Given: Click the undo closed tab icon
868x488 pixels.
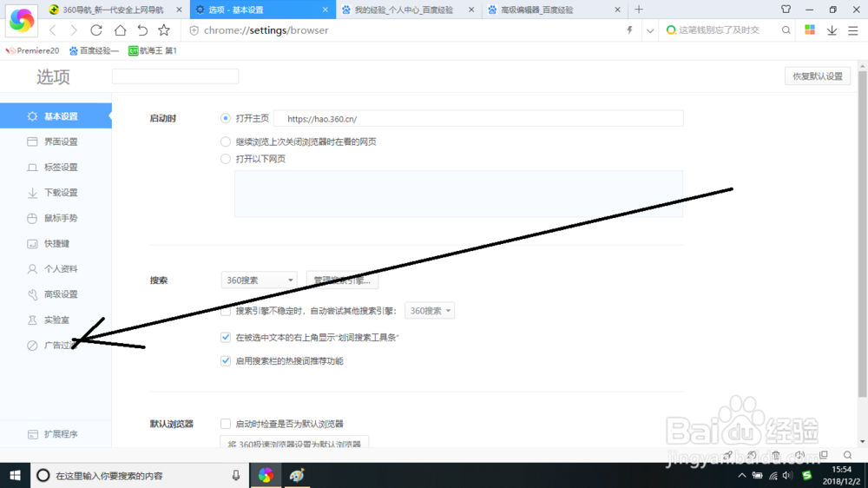Looking at the screenshot, I should (142, 30).
